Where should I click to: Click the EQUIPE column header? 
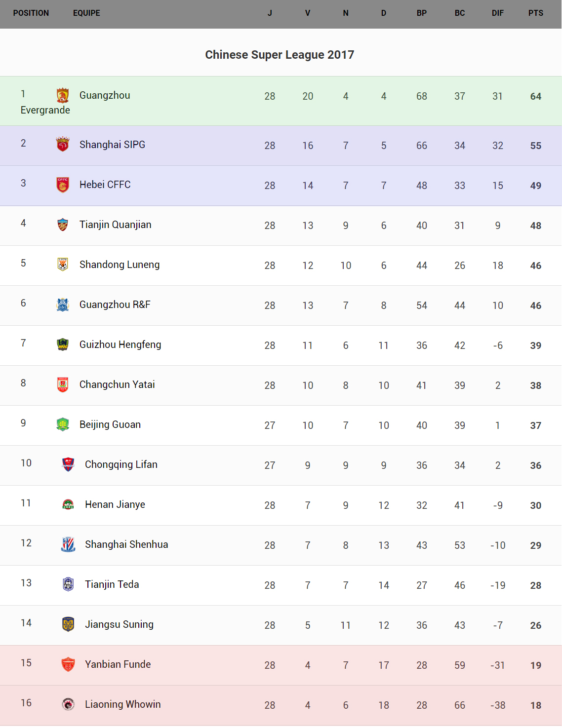tap(86, 13)
